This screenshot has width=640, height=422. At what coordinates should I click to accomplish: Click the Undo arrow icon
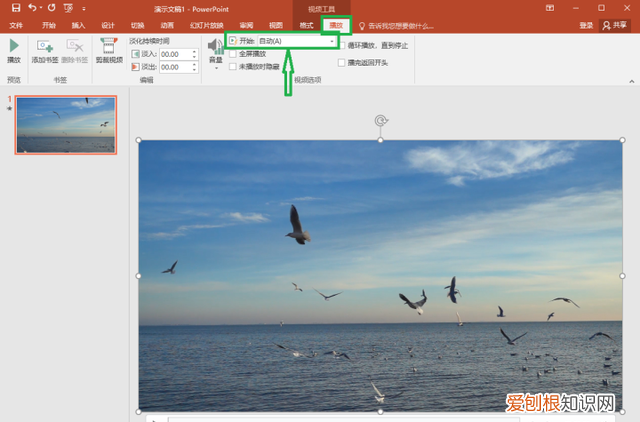point(32,8)
